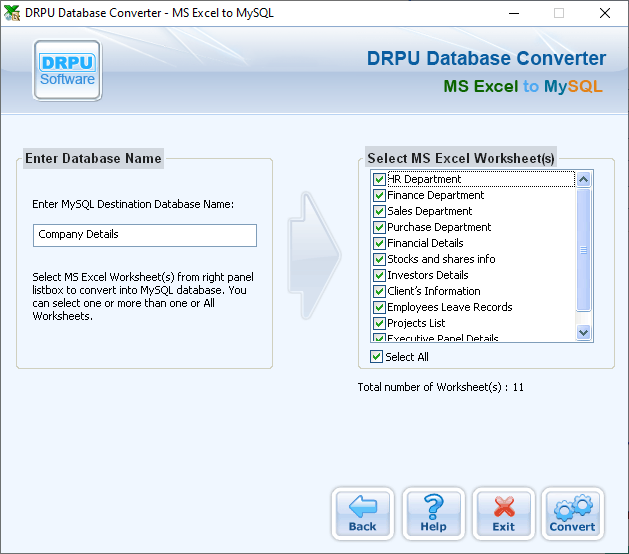Click the DRPU Software logo
Screen dimensions: 629x554
(x=67, y=70)
